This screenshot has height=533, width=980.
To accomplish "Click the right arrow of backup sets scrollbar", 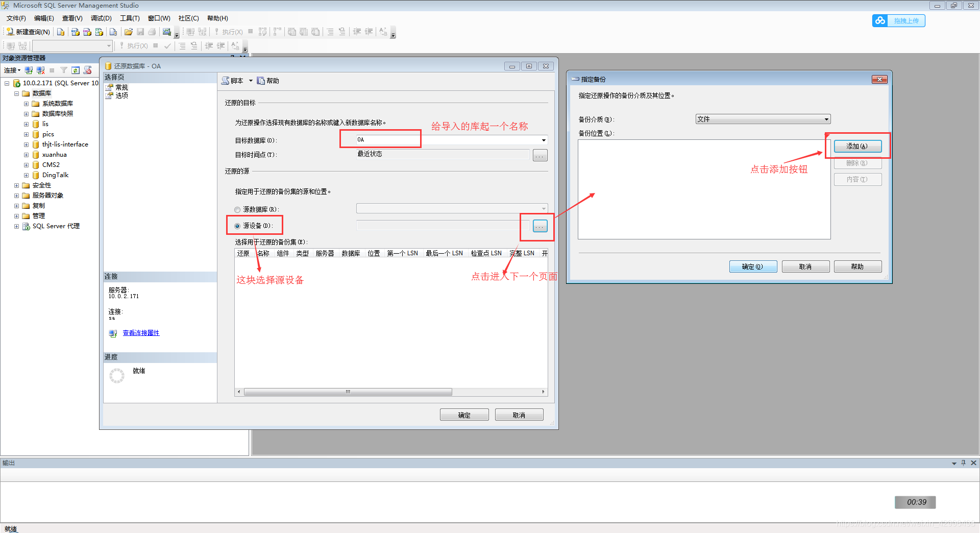I will point(543,392).
